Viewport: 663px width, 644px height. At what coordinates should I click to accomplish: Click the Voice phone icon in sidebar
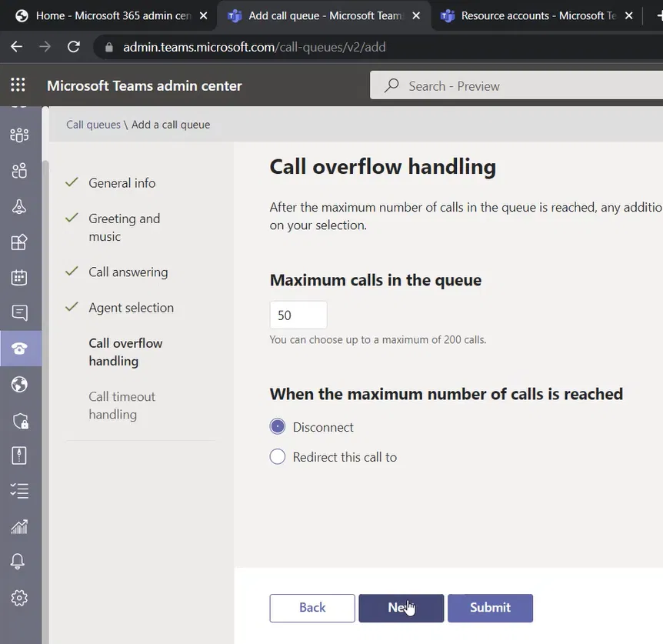point(19,349)
